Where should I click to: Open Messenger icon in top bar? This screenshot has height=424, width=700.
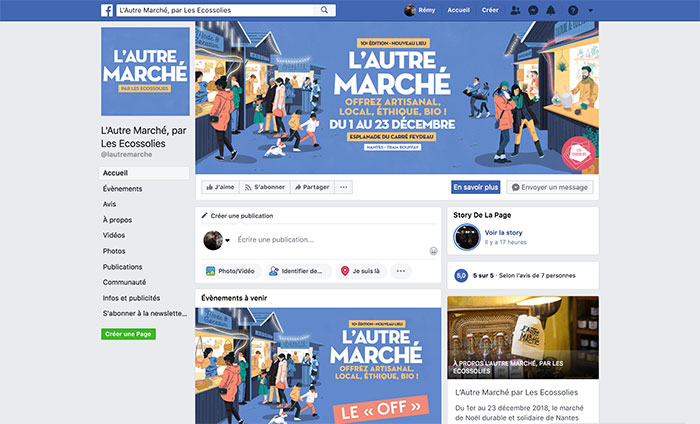pyautogui.click(x=533, y=10)
